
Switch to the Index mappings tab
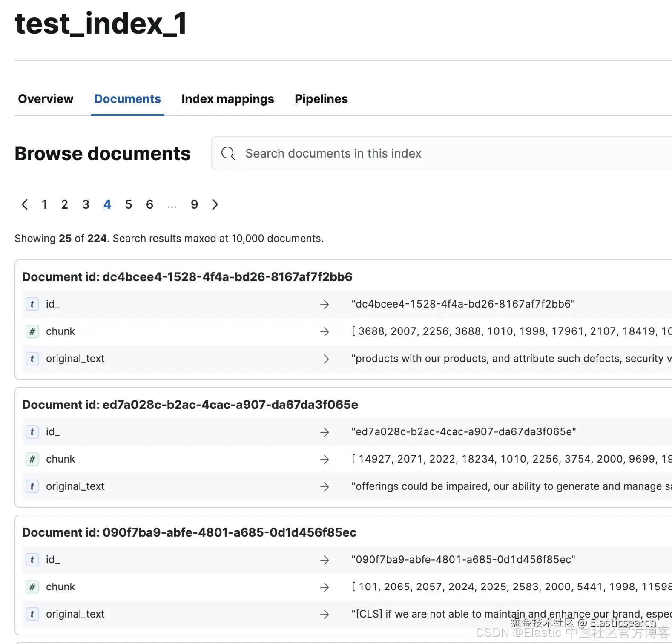[227, 99]
